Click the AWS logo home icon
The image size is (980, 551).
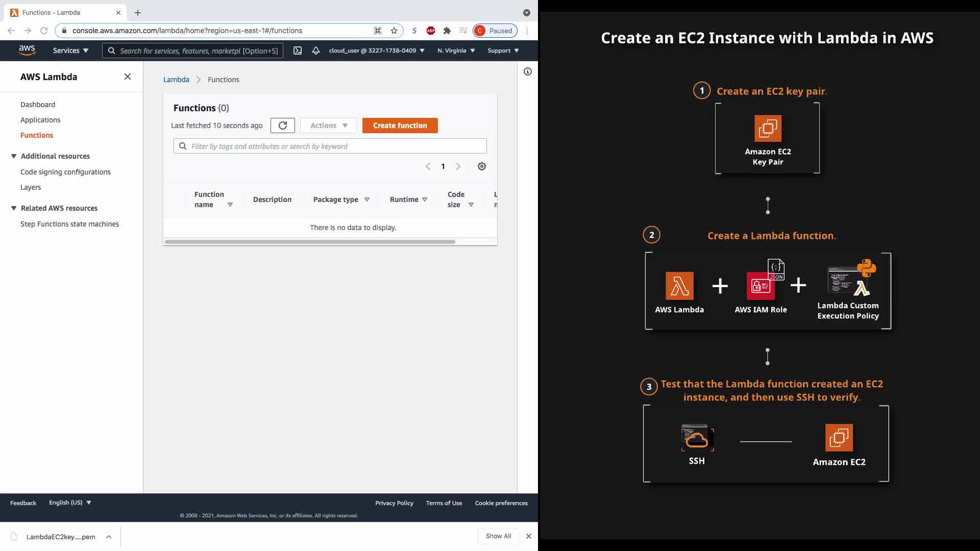click(x=27, y=50)
